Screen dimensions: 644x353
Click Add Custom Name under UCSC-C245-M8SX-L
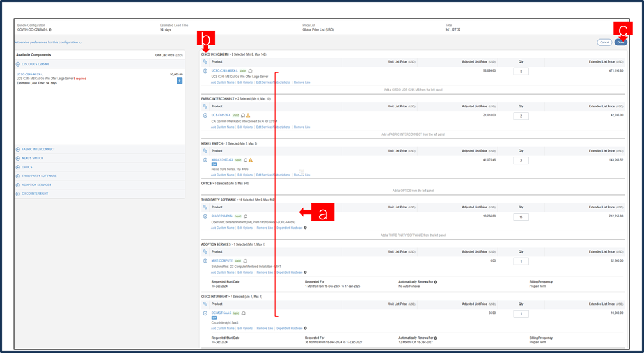[x=223, y=82]
